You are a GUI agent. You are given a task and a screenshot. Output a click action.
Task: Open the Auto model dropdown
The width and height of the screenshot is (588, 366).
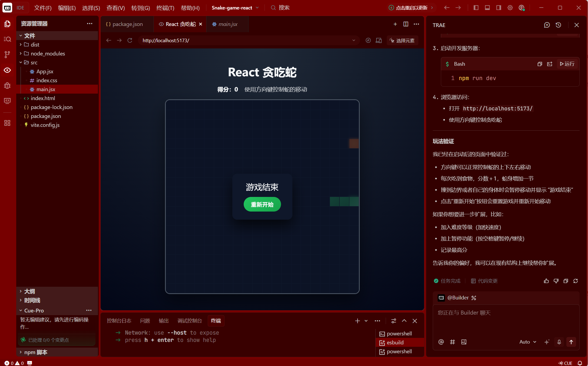(x=527, y=342)
